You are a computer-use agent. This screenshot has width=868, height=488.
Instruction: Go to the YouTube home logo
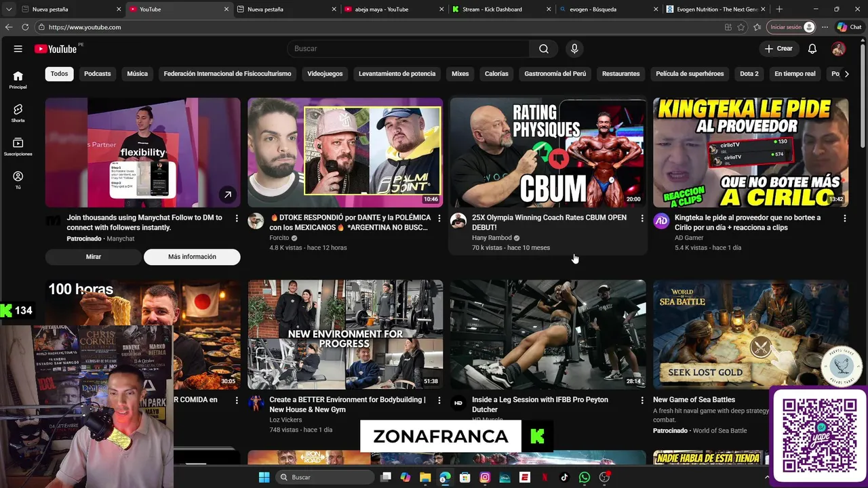coord(56,49)
